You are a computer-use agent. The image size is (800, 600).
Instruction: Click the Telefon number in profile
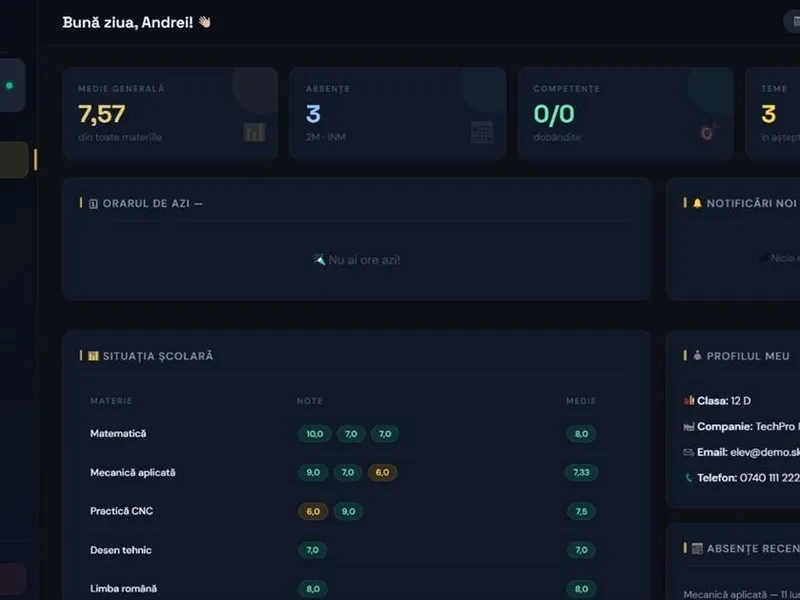[x=770, y=478]
